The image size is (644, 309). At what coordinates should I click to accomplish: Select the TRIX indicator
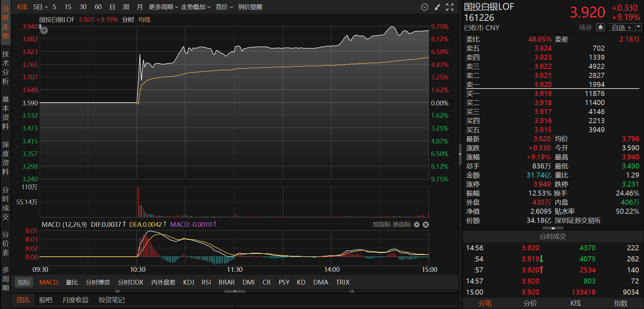[x=343, y=282]
